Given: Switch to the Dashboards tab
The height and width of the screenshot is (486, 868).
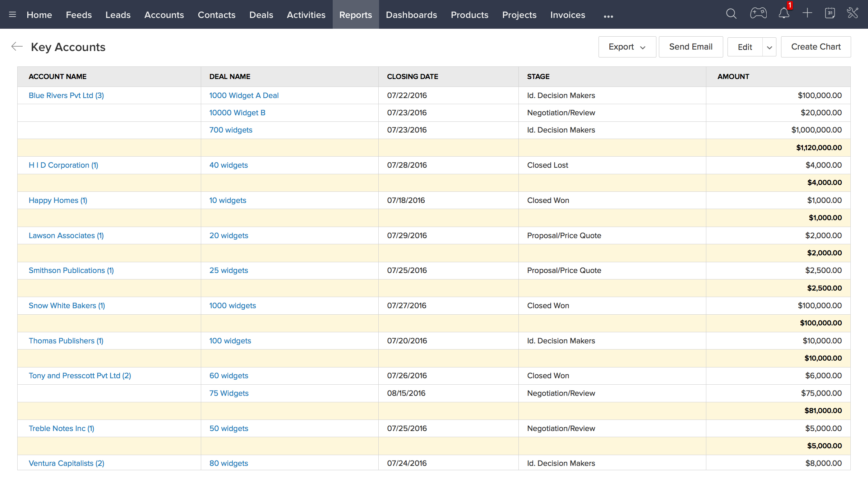Looking at the screenshot, I should (x=411, y=15).
